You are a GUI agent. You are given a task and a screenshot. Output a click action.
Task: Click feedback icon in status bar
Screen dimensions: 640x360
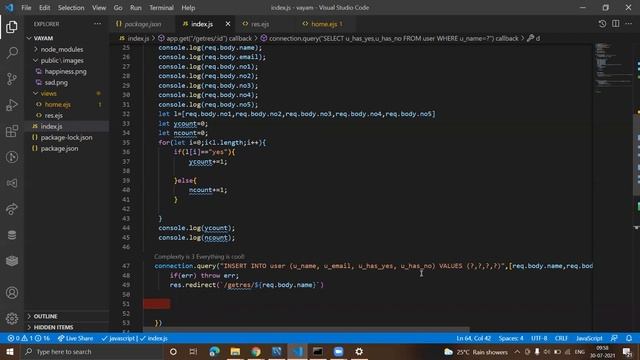614,338
